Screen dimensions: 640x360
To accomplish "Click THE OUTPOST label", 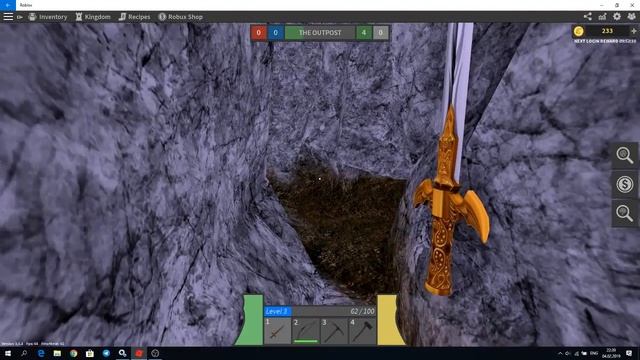I will pos(320,33).
